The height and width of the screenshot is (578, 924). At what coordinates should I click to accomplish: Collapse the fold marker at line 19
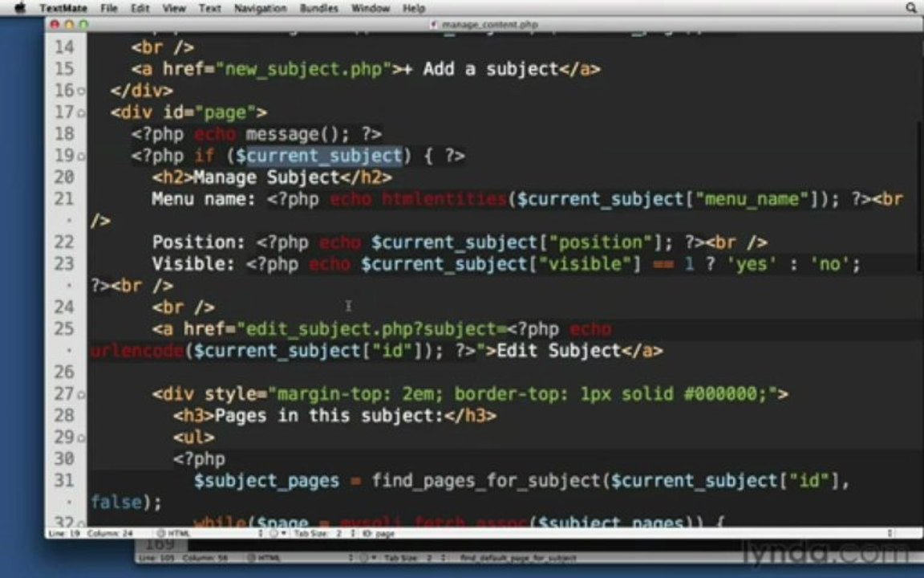point(81,157)
